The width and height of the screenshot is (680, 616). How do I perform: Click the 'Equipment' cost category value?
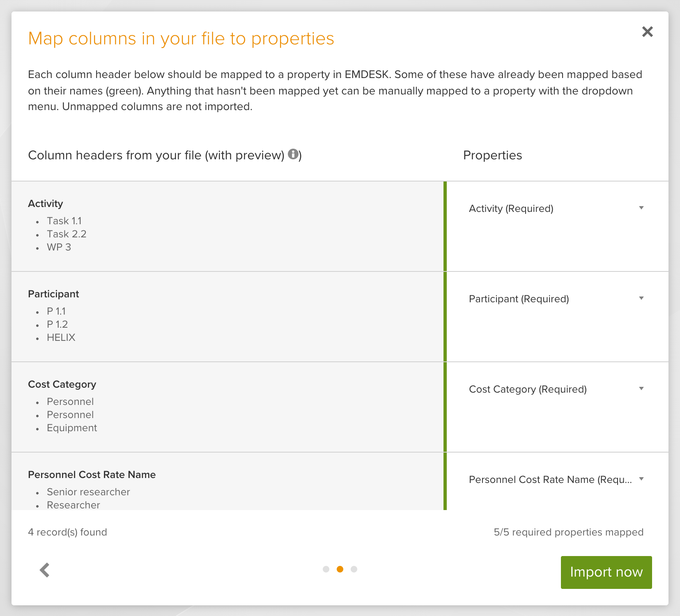coord(72,428)
